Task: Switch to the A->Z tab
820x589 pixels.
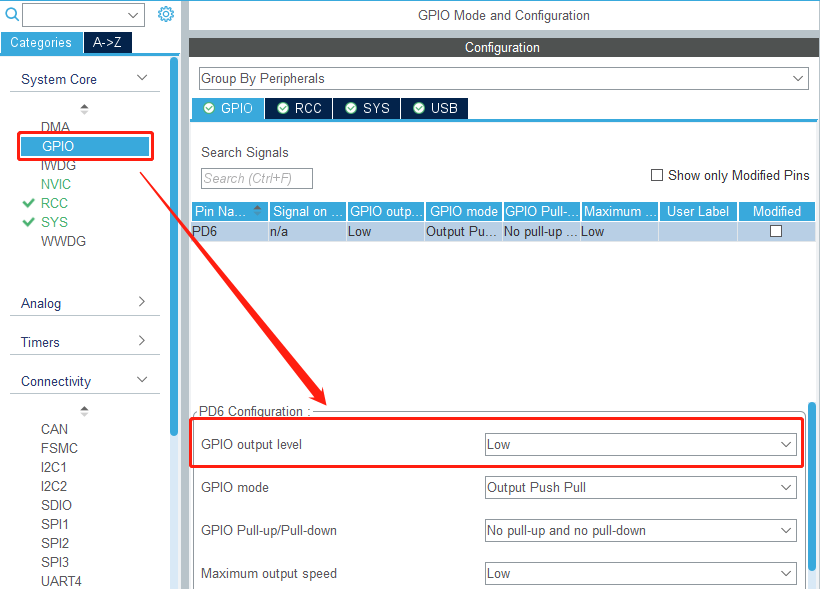Action: (x=107, y=42)
